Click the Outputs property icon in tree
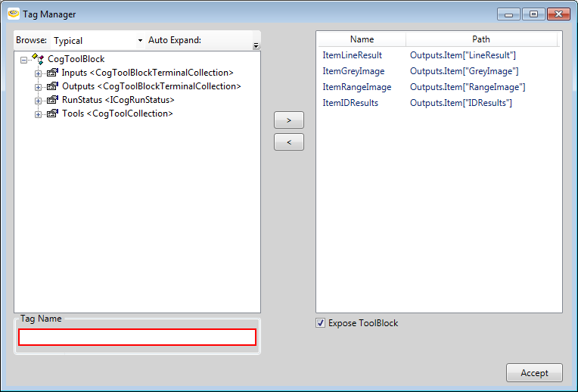This screenshot has width=578, height=392. pyautogui.click(x=52, y=86)
